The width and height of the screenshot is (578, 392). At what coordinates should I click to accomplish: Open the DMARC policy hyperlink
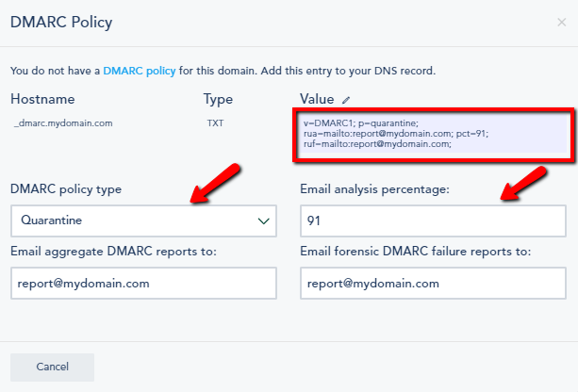pyautogui.click(x=138, y=71)
